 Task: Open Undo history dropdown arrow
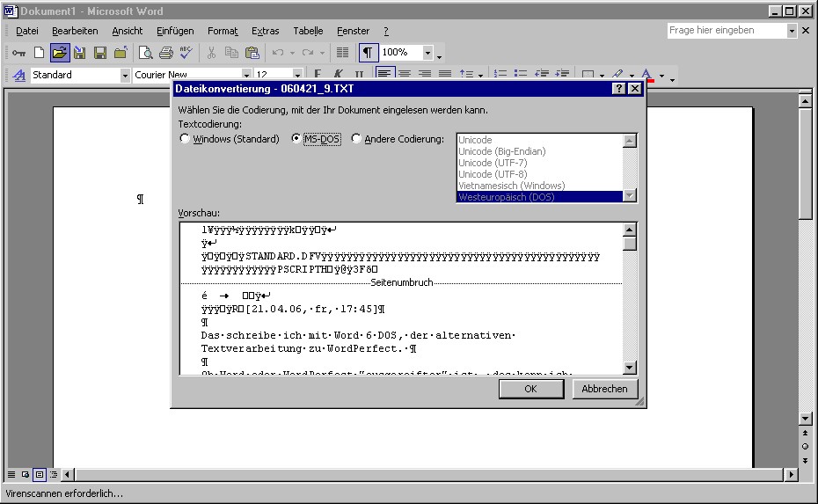292,54
